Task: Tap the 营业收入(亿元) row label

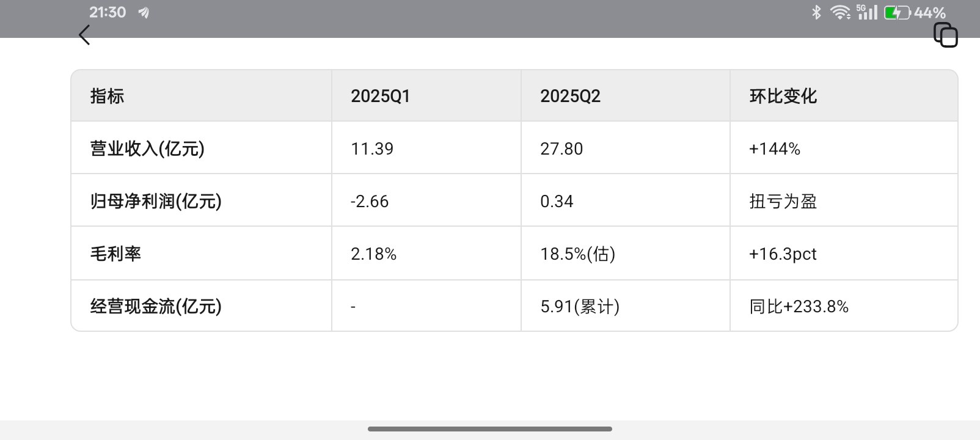Action: pos(147,148)
